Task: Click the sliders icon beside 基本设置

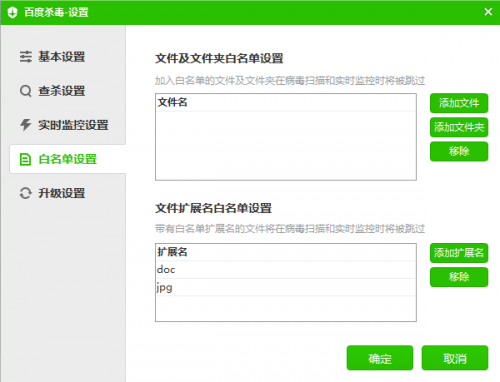Action: click(26, 57)
